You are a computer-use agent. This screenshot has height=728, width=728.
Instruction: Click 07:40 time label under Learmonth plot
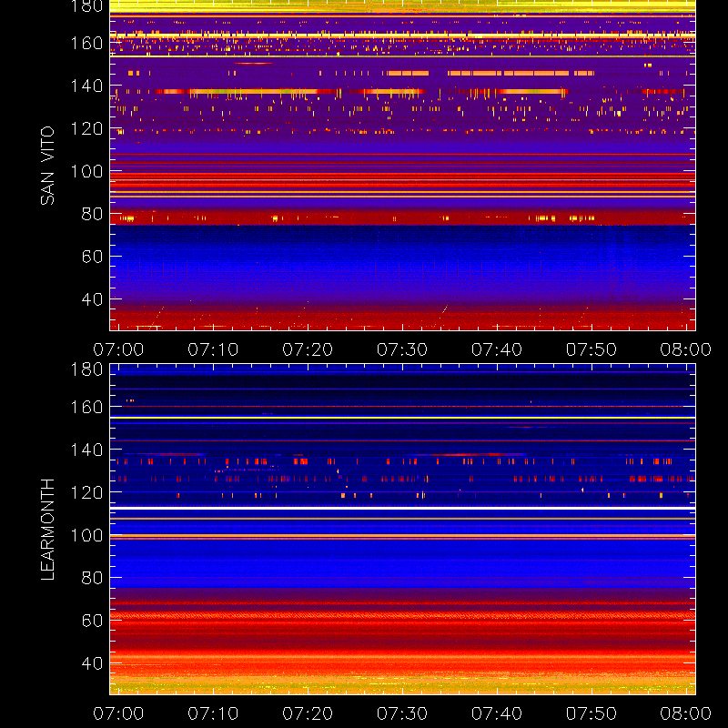(497, 713)
